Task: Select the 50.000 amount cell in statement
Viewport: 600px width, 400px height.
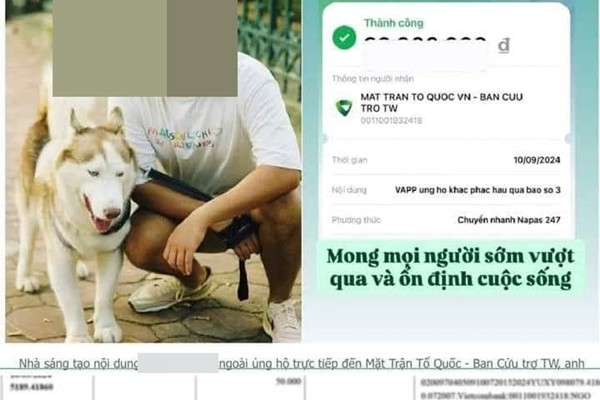Action: (x=288, y=382)
